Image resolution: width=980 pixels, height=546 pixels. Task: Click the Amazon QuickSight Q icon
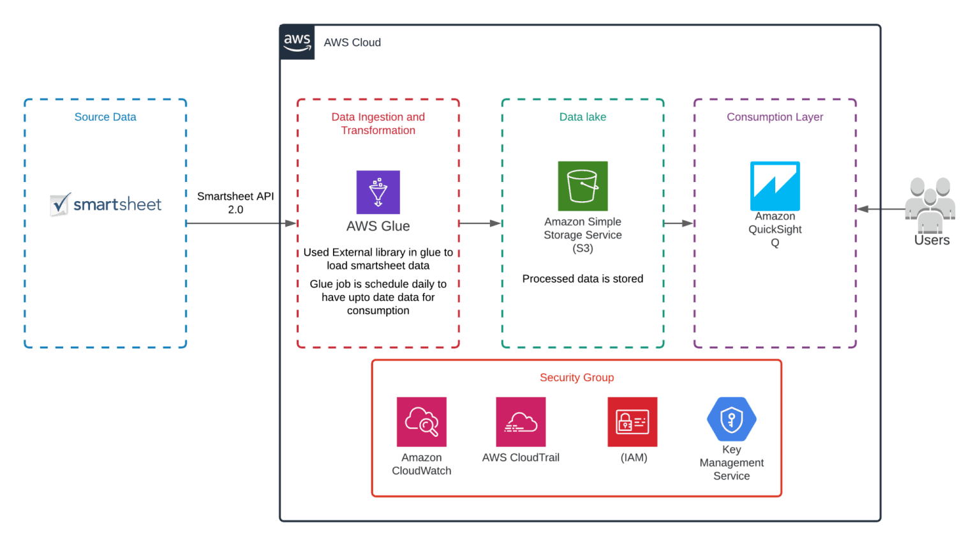pos(775,186)
